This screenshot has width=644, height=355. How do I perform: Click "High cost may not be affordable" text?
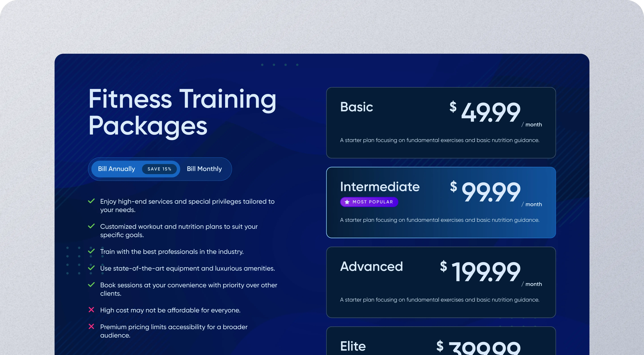click(x=170, y=310)
